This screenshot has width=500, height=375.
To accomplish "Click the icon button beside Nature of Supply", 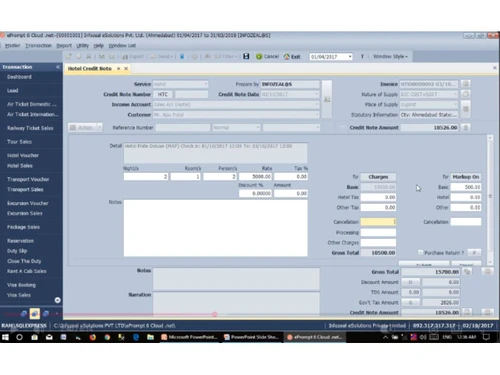I will pyautogui.click(x=466, y=94).
